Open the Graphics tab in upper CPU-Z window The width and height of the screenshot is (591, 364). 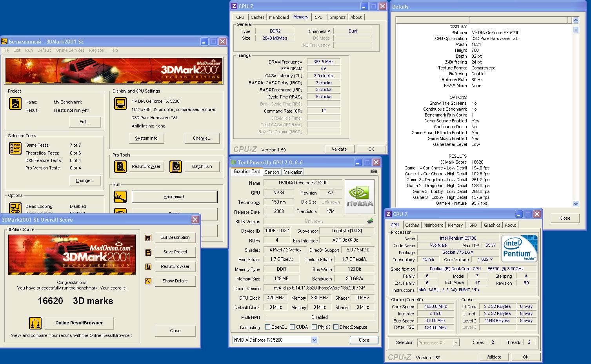point(337,17)
